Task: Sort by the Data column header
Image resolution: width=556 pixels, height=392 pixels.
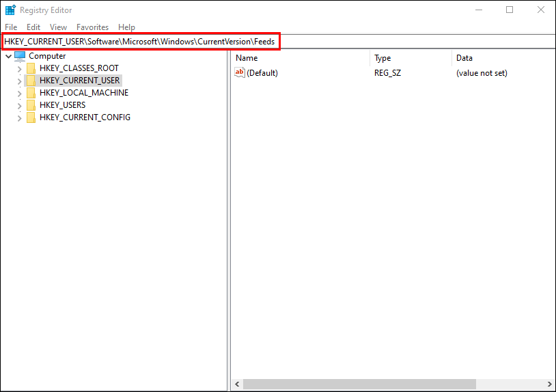Action: tap(504, 58)
